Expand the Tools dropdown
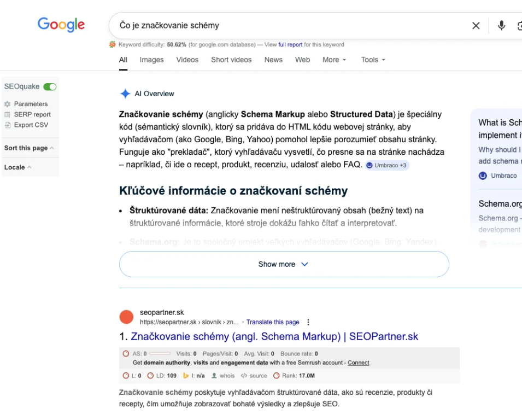 373,60
